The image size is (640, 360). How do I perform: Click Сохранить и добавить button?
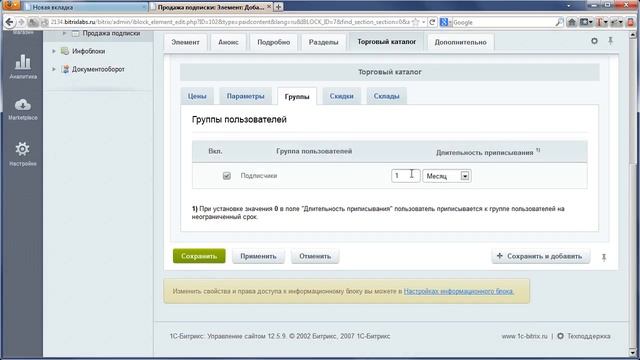[x=540, y=256]
